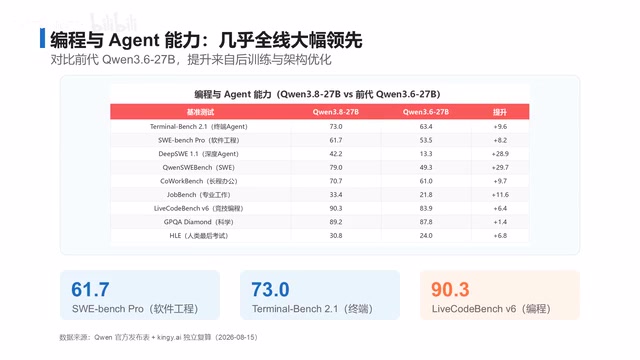
Task: Click the improvement value +11.6
Action: (500, 195)
